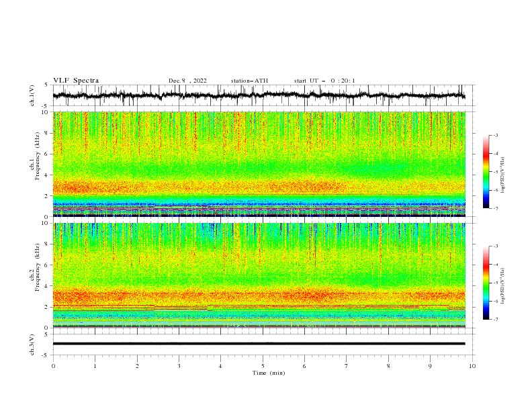Screen dimensions: 532x411
Task: Click the "-7" value on ch.2 colorbar
Action: point(495,320)
